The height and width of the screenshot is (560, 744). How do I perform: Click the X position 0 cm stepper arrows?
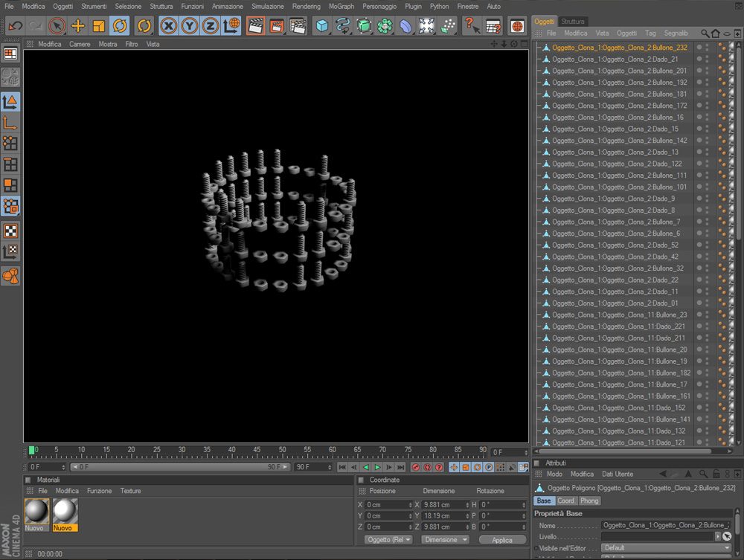pyautogui.click(x=411, y=505)
